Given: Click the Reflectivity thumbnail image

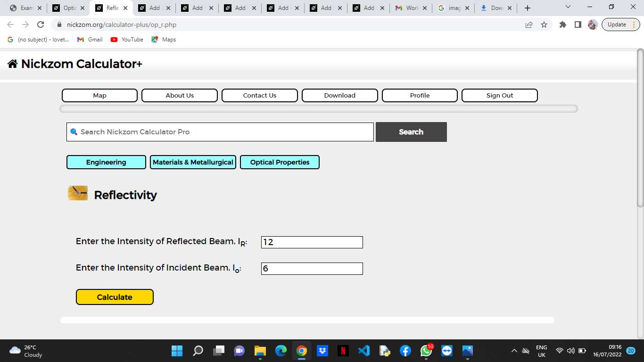Looking at the screenshot, I should tap(78, 193).
